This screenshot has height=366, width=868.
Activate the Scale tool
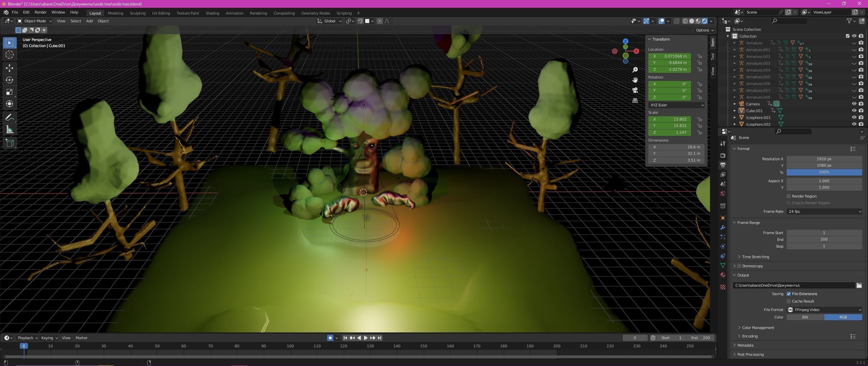pyautogui.click(x=9, y=92)
